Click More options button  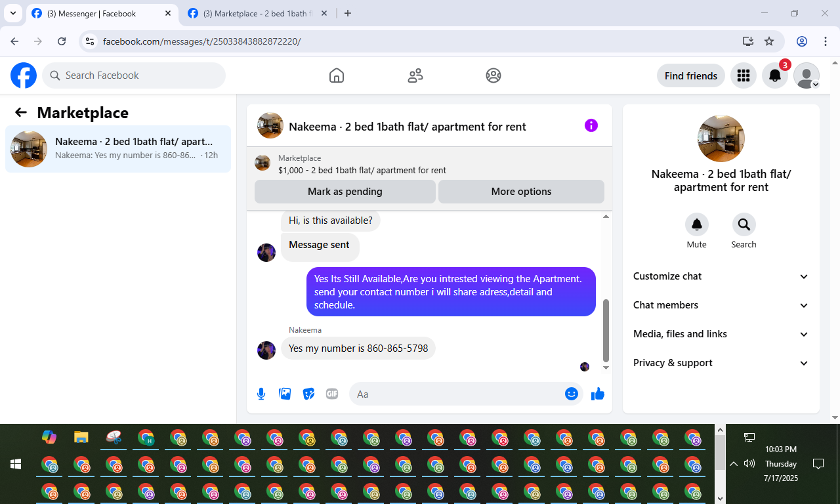(x=521, y=192)
